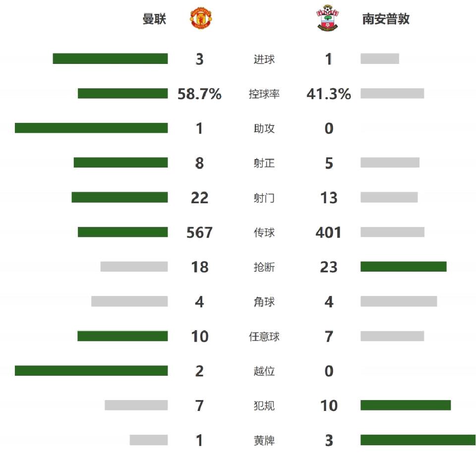Click the Manchester United club crest
Image resolution: width=476 pixels, height=464 pixels.
point(201,19)
